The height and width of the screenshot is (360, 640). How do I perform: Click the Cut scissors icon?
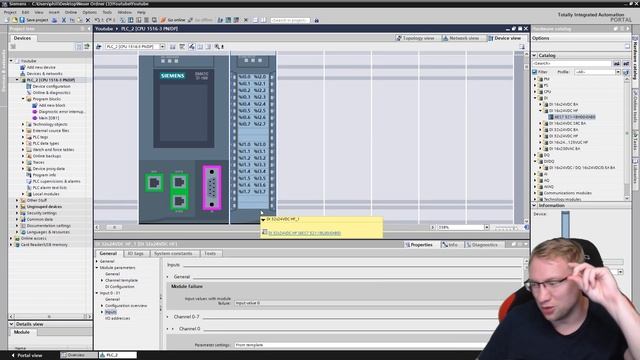[64, 20]
